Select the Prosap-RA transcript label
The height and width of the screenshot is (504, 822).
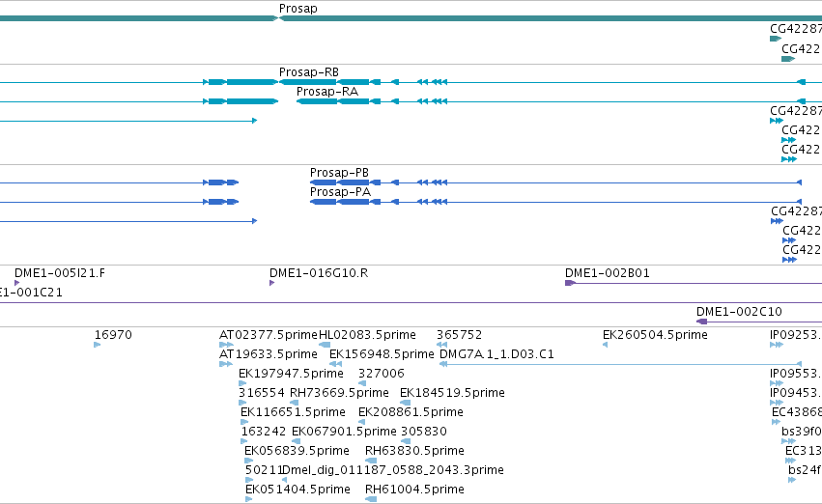point(327,91)
